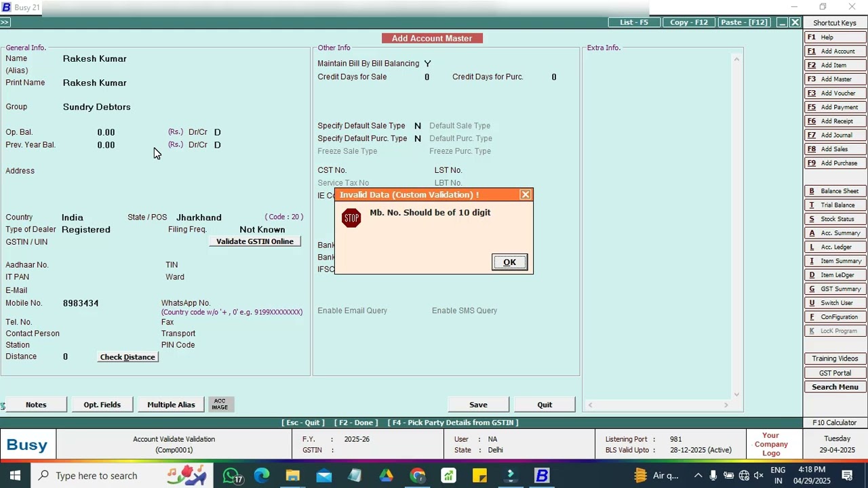The height and width of the screenshot is (488, 868).
Task: Click Add Master shortcut F3
Action: pyautogui.click(x=835, y=79)
